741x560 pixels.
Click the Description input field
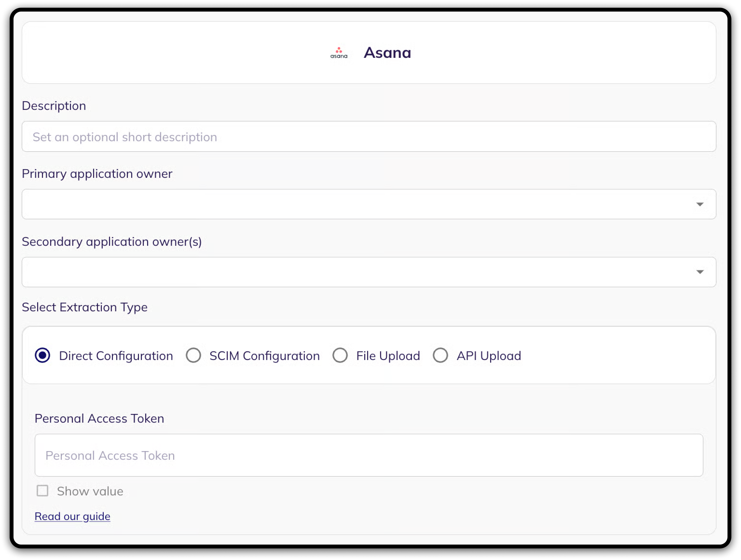[x=369, y=137]
